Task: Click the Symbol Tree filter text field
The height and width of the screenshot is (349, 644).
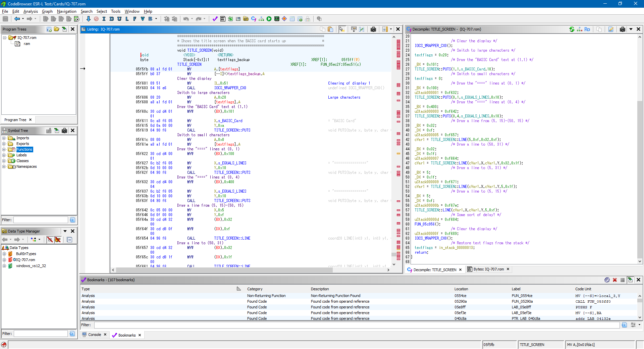Action: [41, 220]
